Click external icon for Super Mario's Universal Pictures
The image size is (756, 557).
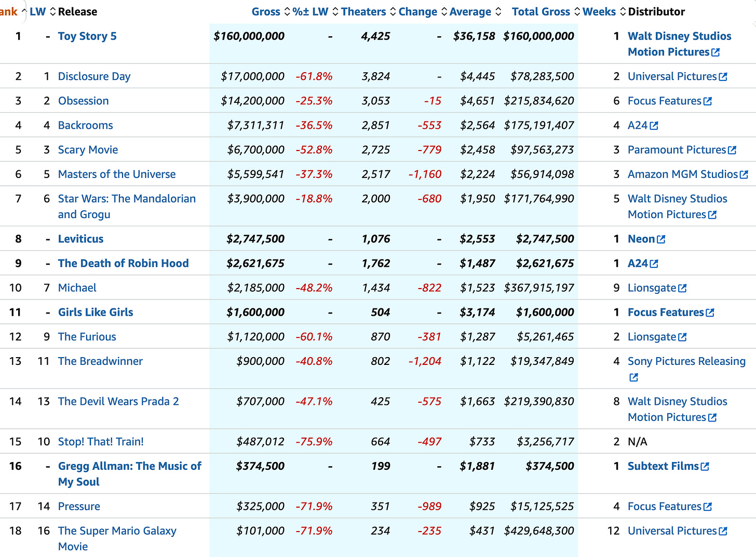tap(723, 531)
